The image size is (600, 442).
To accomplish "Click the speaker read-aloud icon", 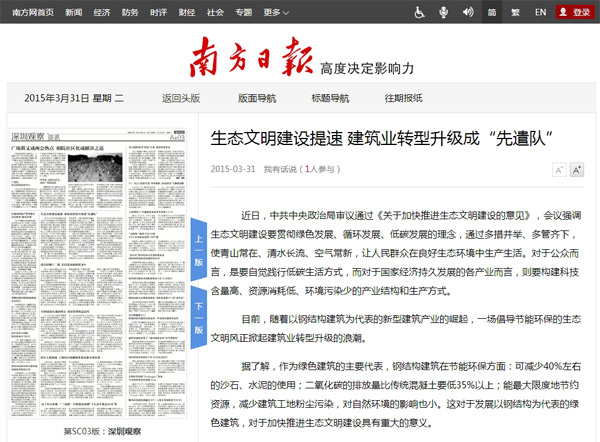I will (x=467, y=12).
